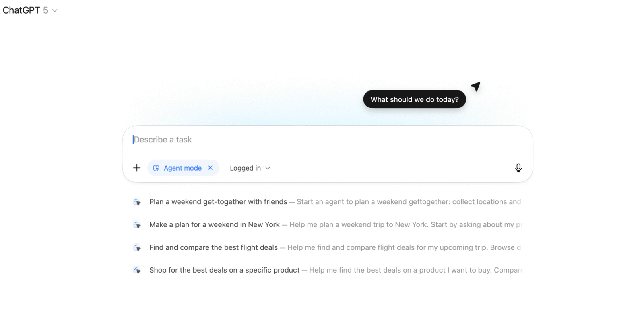Open the ChatGPT 5 model selector

pos(30,10)
